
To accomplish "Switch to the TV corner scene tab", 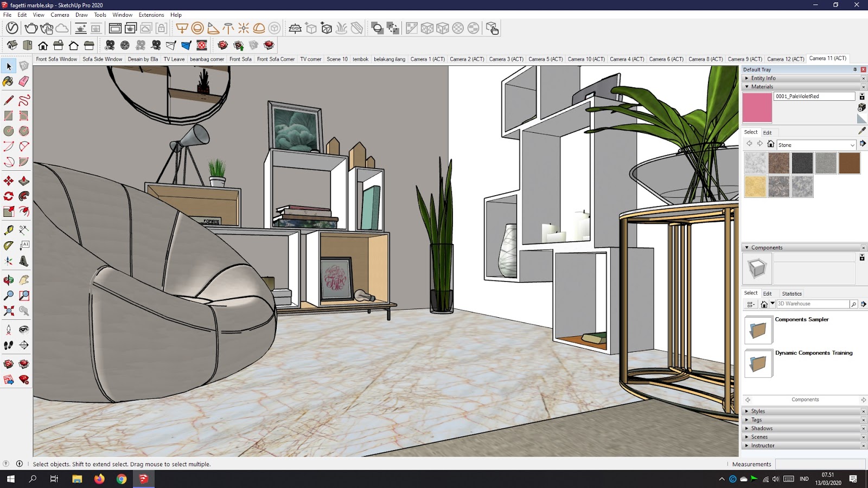I will pos(310,59).
